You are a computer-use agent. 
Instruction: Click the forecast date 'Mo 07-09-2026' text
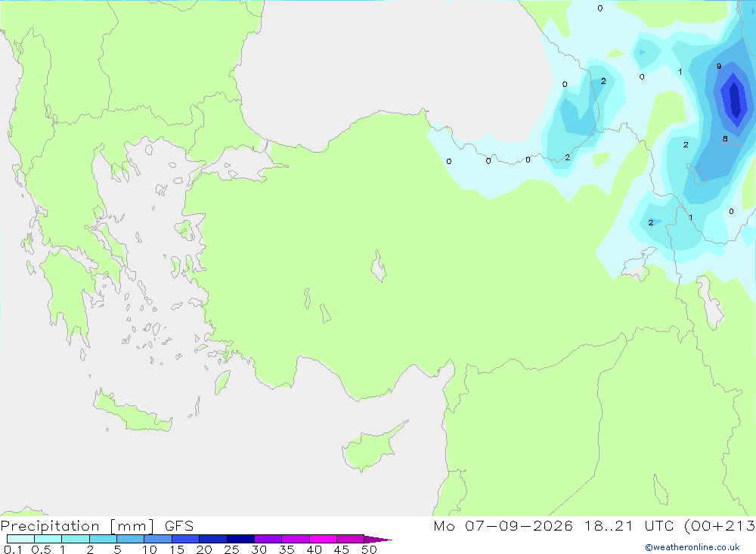[x=503, y=526]
